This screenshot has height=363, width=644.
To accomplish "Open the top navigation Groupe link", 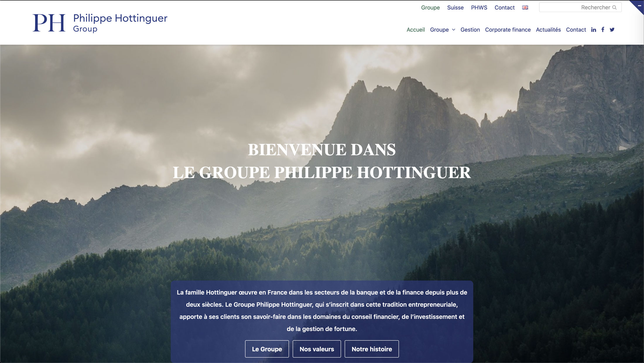I will click(429, 8).
